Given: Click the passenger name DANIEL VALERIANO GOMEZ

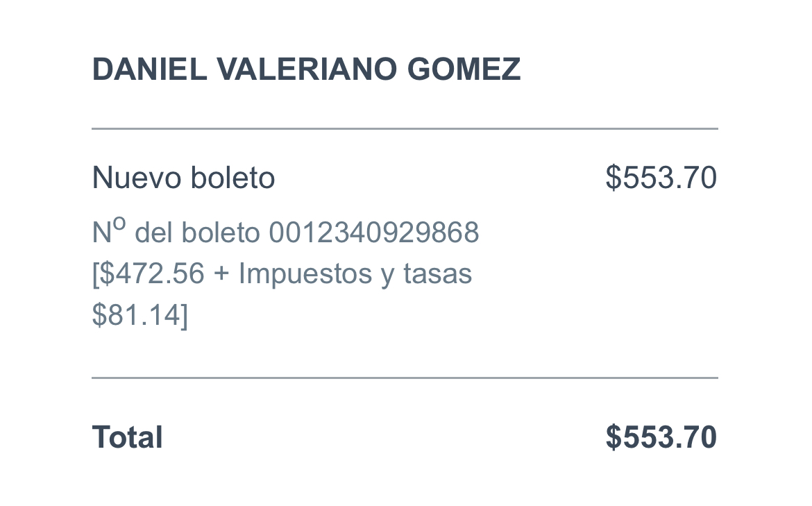Looking at the screenshot, I should point(306,69).
